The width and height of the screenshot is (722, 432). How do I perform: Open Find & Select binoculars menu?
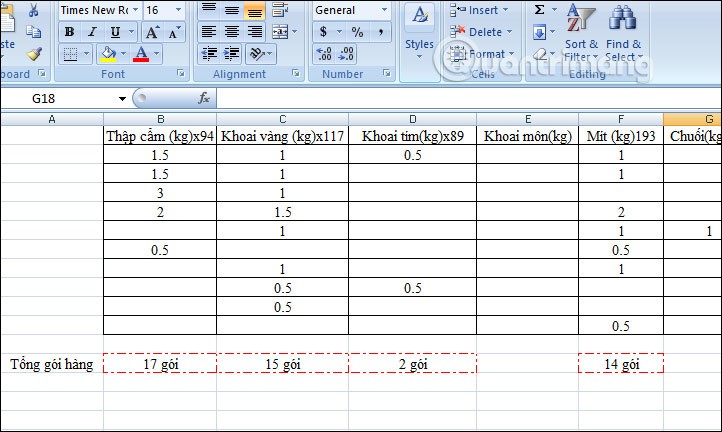point(623,32)
